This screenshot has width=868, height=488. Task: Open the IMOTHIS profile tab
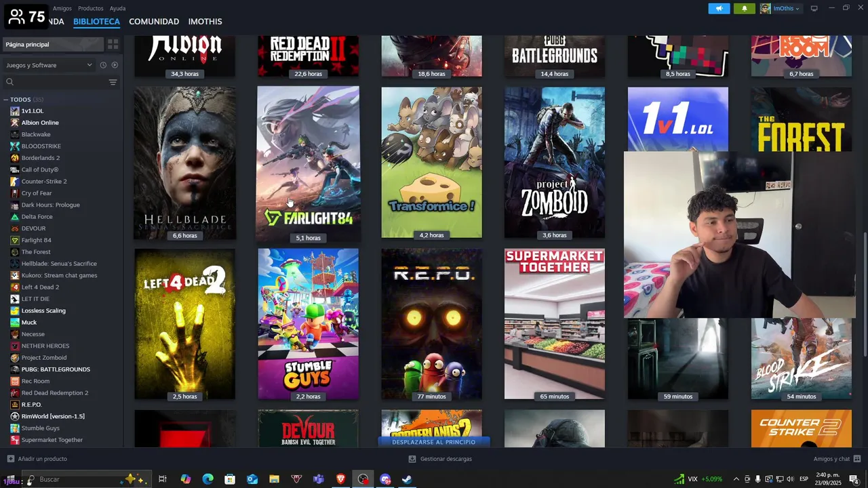(x=205, y=22)
